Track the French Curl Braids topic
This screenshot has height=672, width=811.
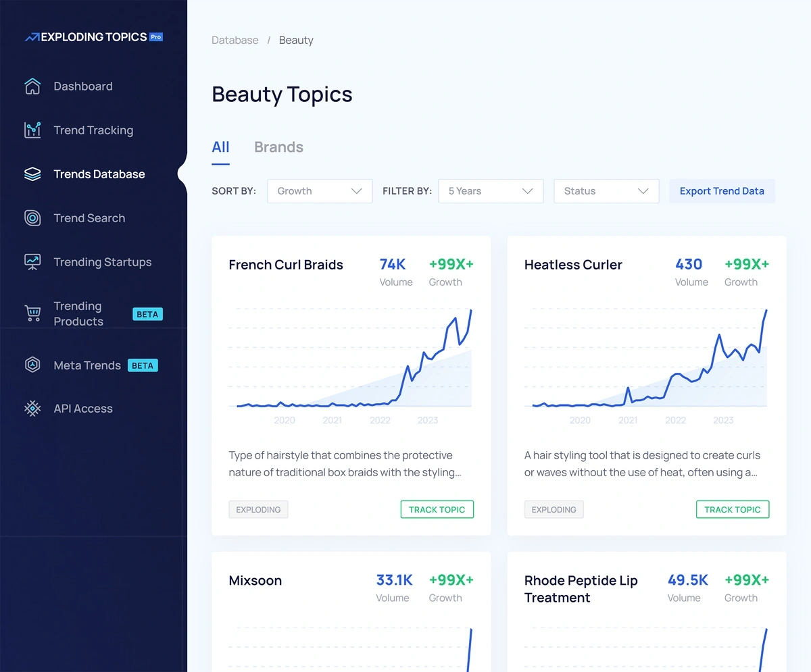point(437,509)
